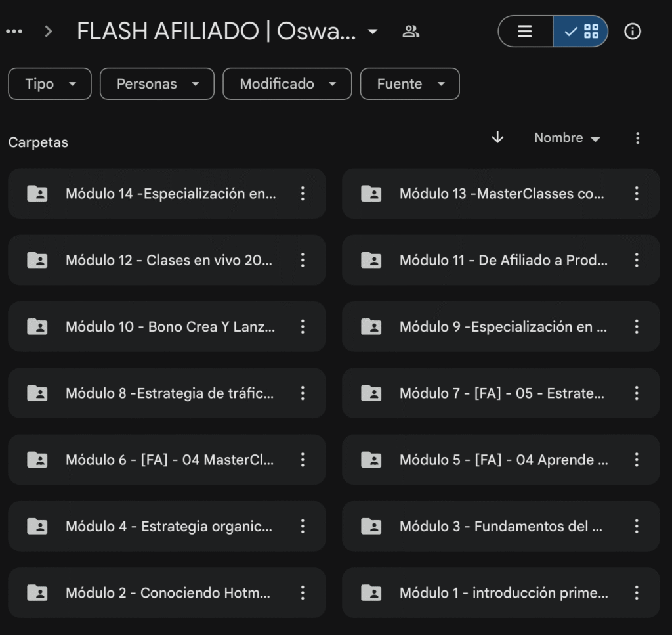Image resolution: width=672 pixels, height=635 pixels.
Task: Click the three-dot menu on Módulo 8
Action: coord(303,393)
